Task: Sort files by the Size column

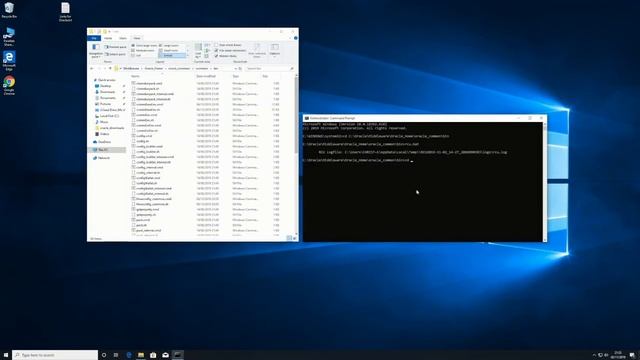Action: click(265, 76)
